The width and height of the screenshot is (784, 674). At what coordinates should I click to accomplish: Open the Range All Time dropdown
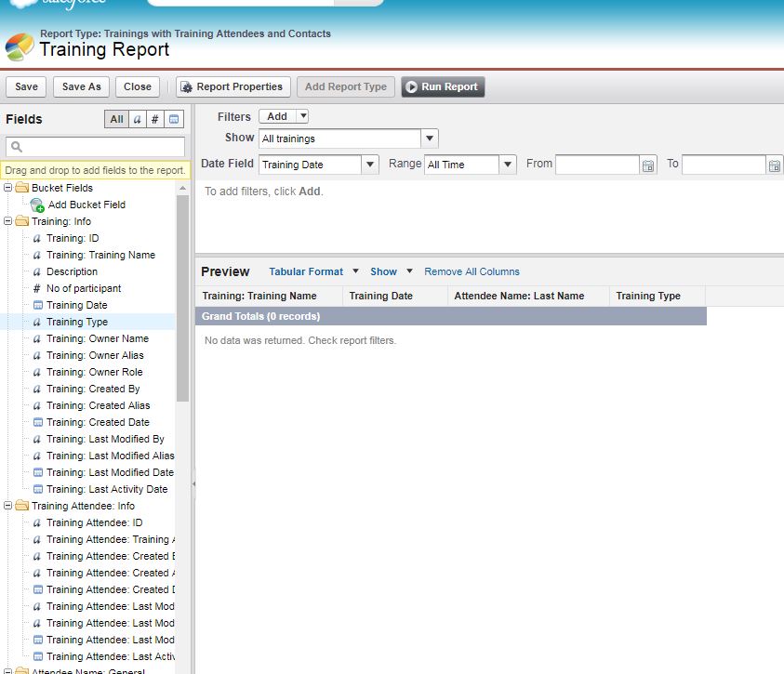tap(507, 165)
